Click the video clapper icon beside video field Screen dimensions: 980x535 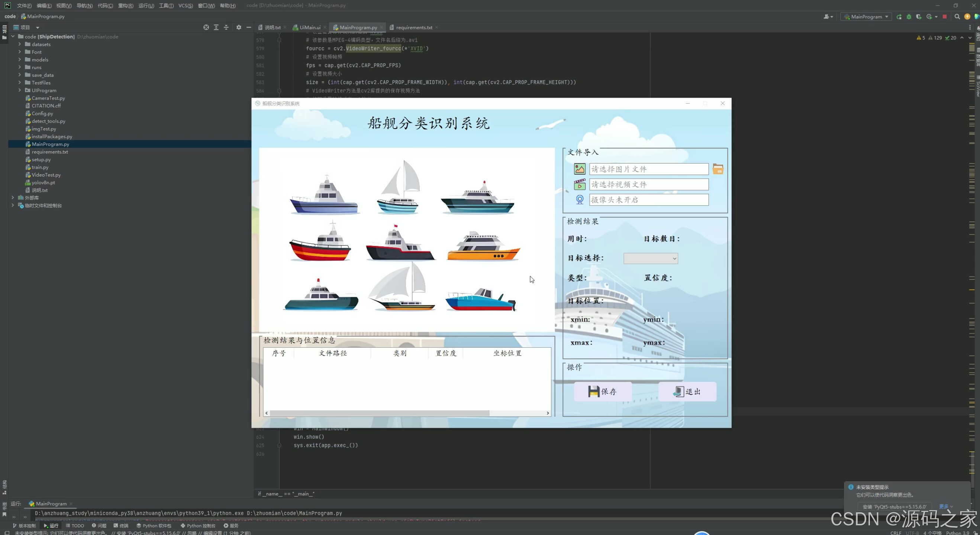tap(579, 184)
